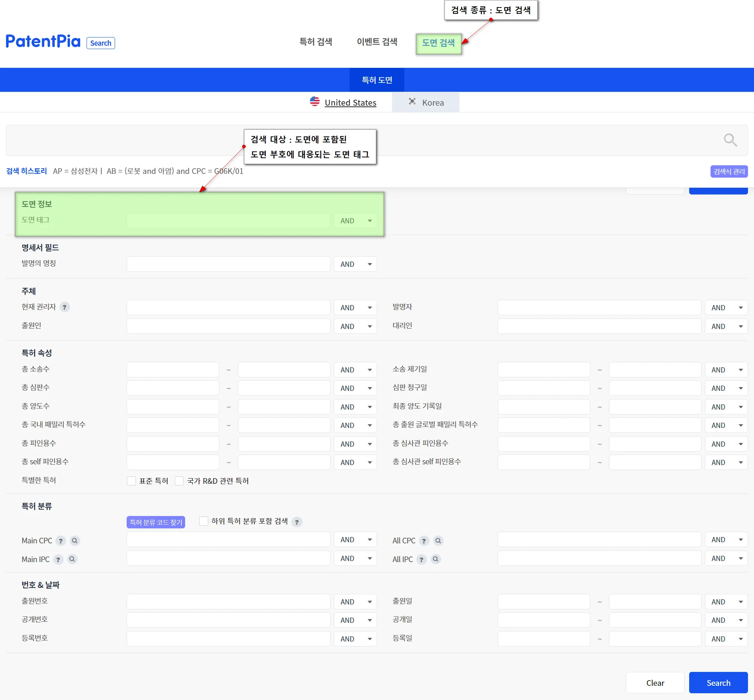Viewport: 754px width, 700px height.
Task: Click Main IPC magnifier lookup icon
Action: click(72, 559)
